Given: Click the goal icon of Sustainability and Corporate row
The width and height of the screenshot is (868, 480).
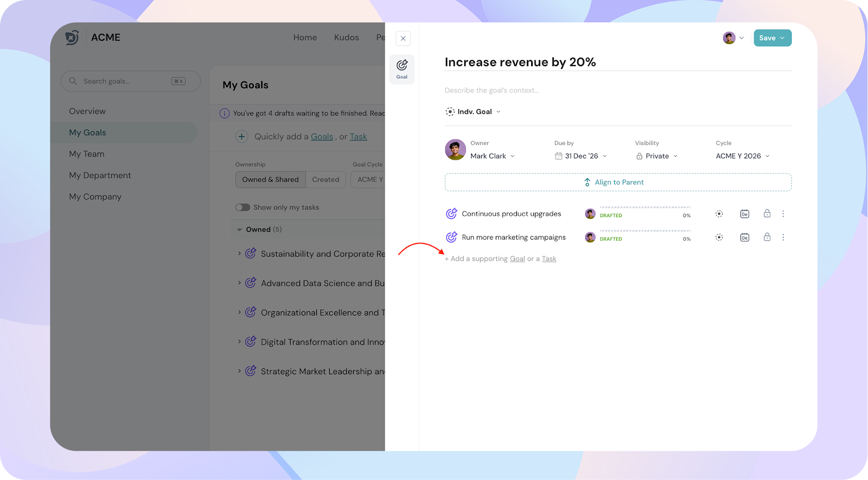Looking at the screenshot, I should coord(251,253).
